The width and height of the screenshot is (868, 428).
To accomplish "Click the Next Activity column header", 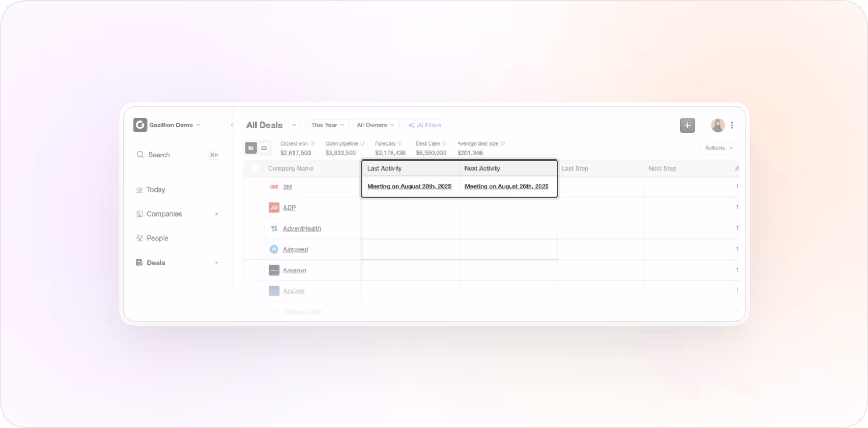I will (x=482, y=168).
